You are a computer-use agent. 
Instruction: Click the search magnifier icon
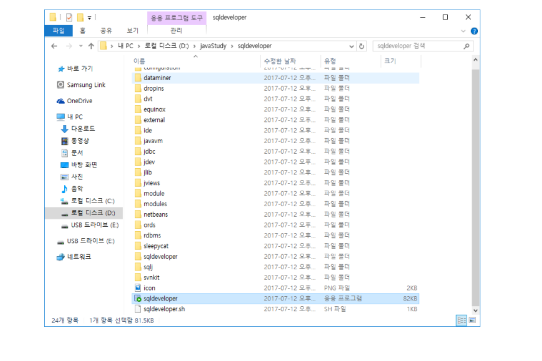tap(467, 46)
